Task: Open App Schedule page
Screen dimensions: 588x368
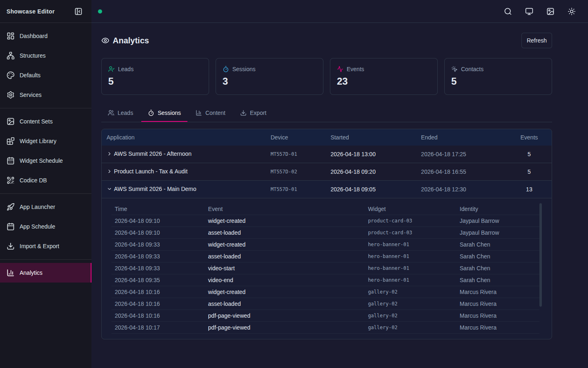Action: coord(46,227)
